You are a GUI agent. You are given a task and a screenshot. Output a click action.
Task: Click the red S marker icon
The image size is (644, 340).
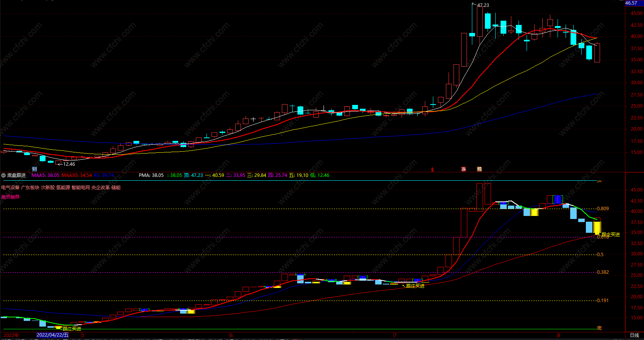(433, 170)
